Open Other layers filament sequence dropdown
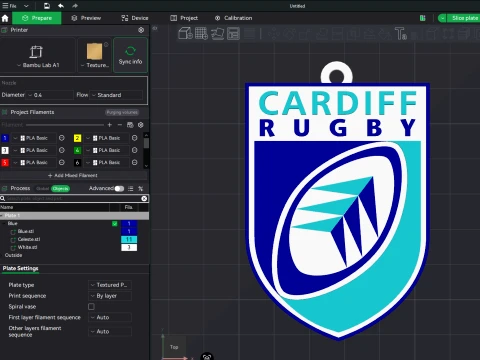The height and width of the screenshot is (360, 480). [110, 332]
